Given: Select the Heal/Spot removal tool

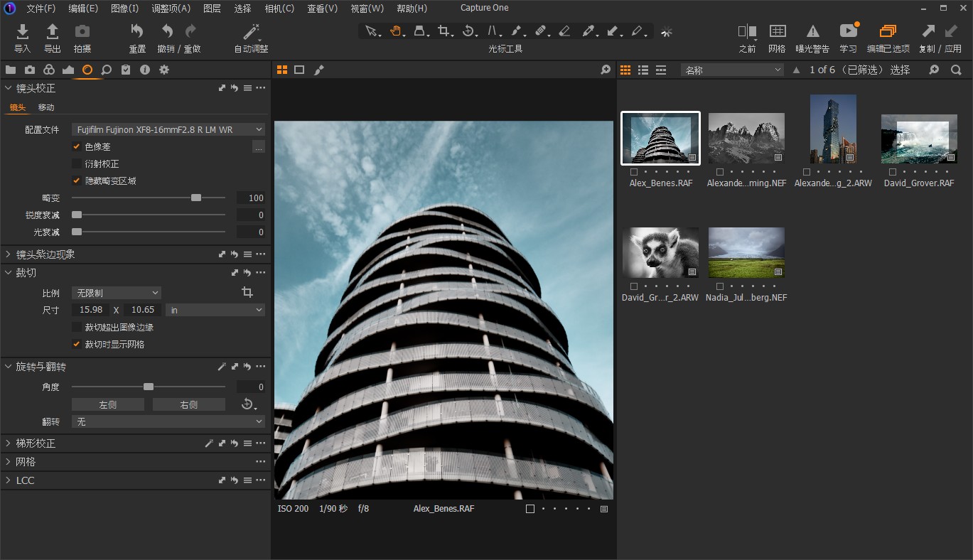Looking at the screenshot, I should coord(542,31).
